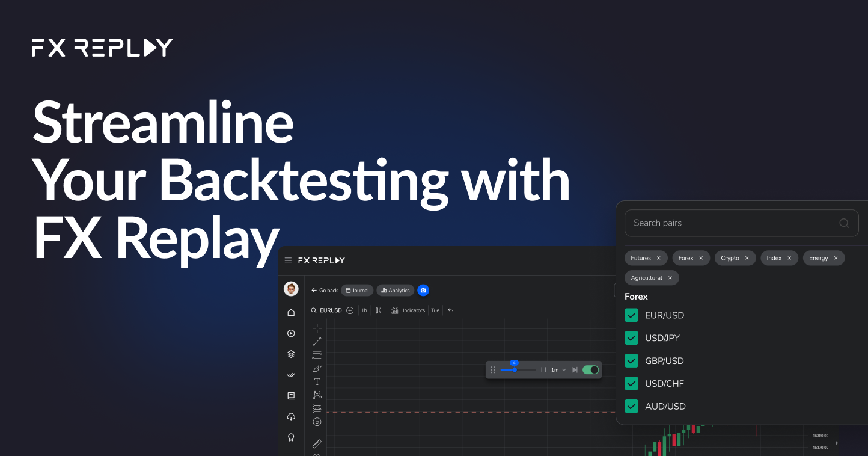The width and height of the screenshot is (868, 456).
Task: Select the ruler measurement tool
Action: click(x=317, y=444)
